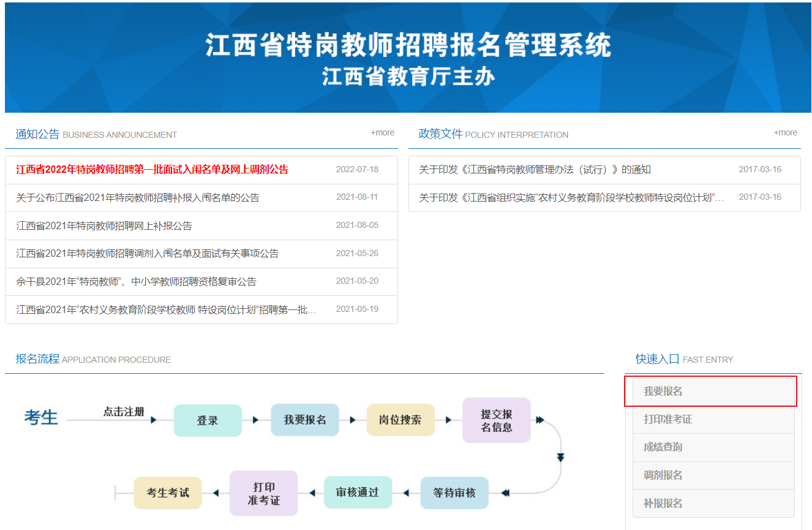Click the 我要报名 step in the flowchart
This screenshot has height=530, width=812.
point(304,420)
